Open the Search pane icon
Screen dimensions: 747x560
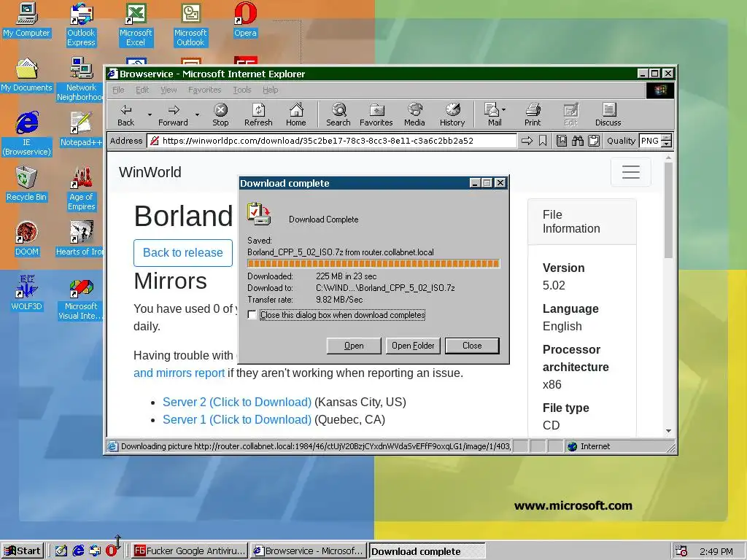tap(338, 114)
